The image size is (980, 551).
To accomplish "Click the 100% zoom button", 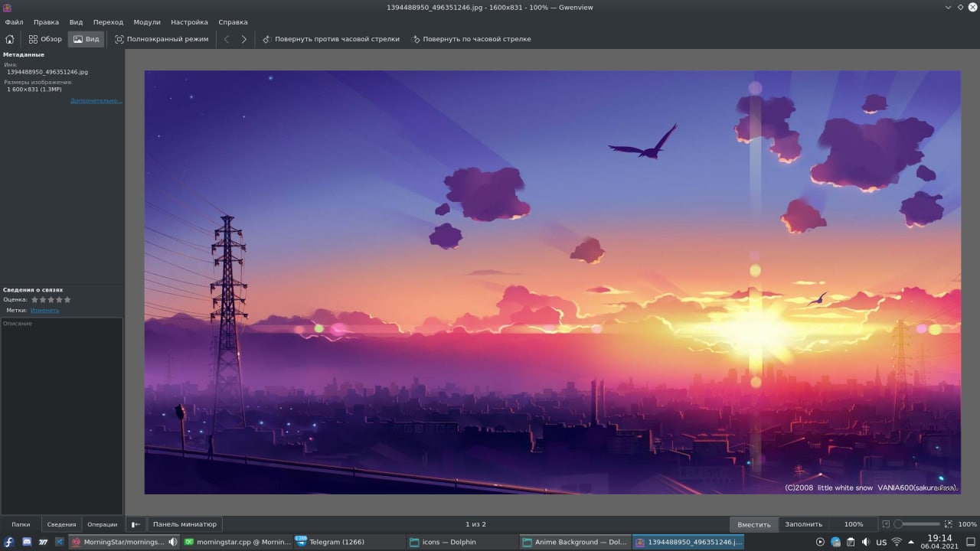I will (x=854, y=524).
